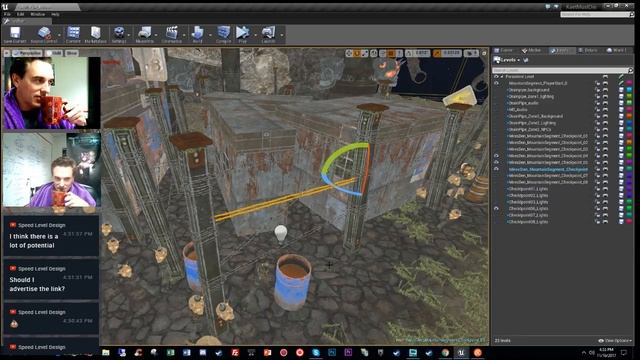
Task: Open Source Control from the toolbar
Action: [x=44, y=33]
